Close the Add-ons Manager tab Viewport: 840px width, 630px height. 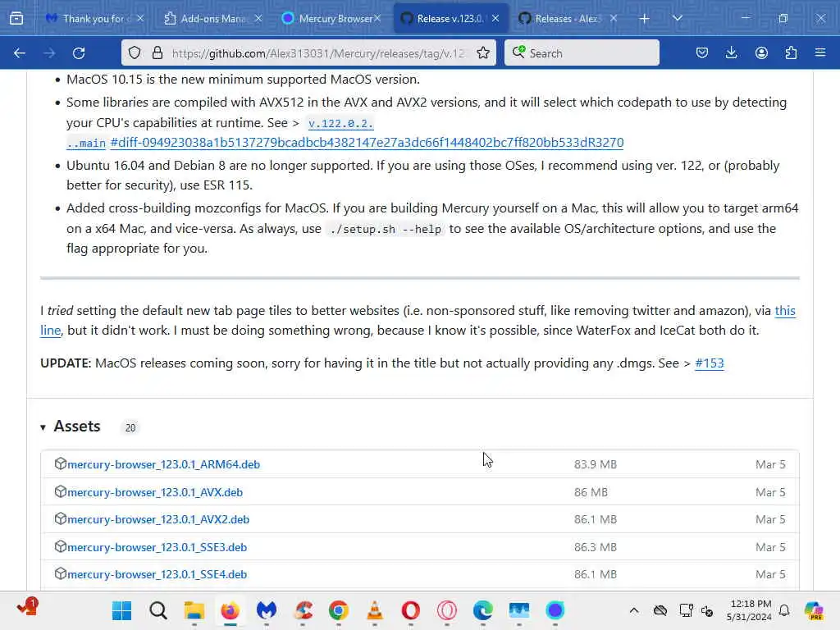pos(258,19)
